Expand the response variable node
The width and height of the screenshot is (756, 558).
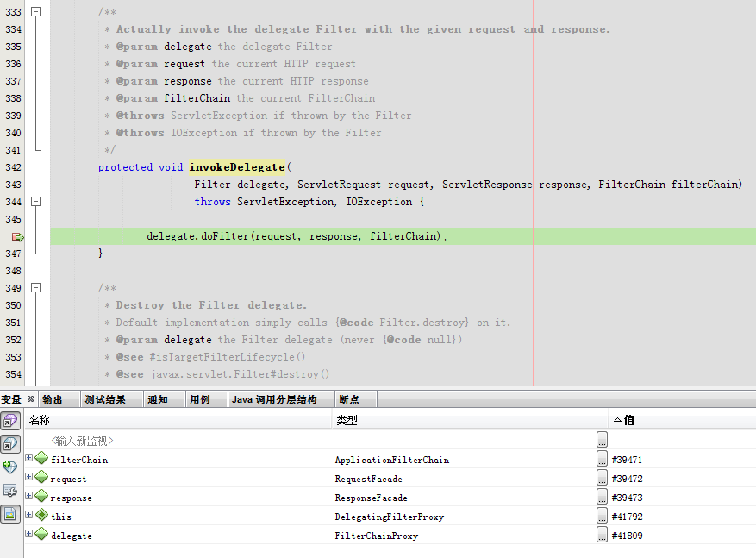point(29,496)
